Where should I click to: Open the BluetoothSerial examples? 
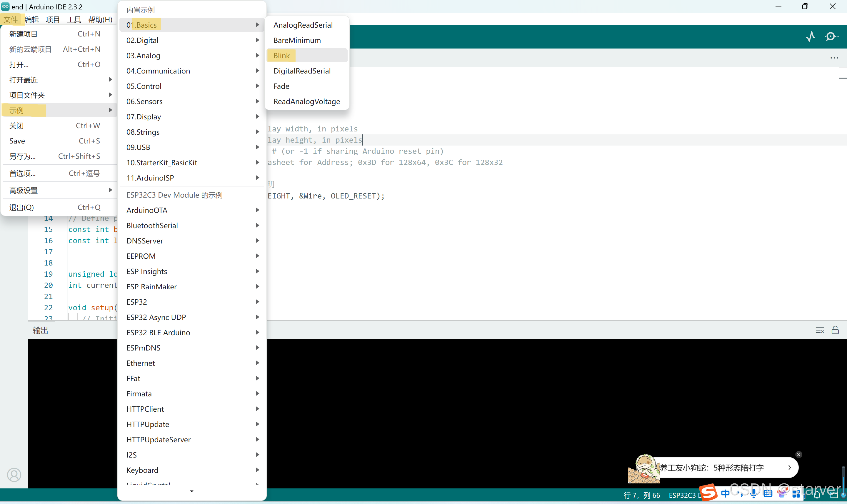pos(192,225)
